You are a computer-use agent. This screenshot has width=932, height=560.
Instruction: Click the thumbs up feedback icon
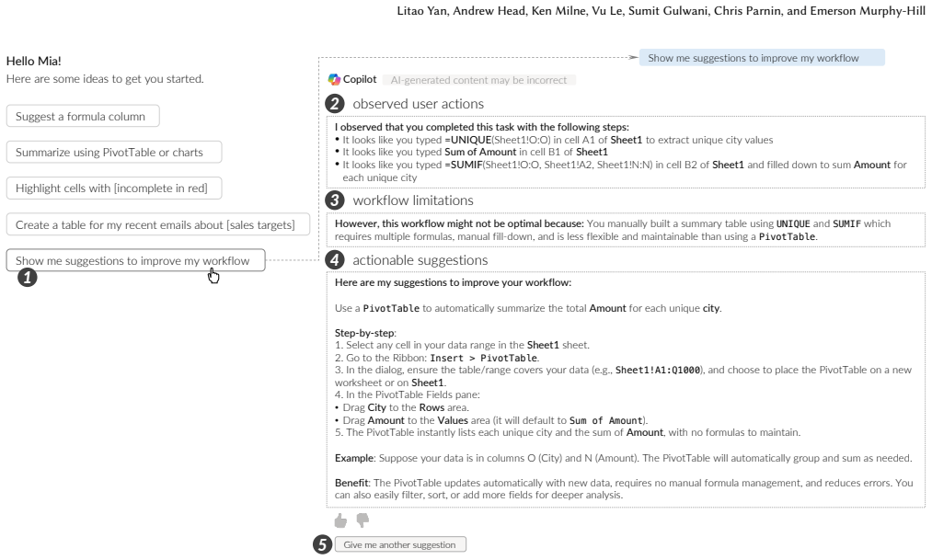(340, 520)
